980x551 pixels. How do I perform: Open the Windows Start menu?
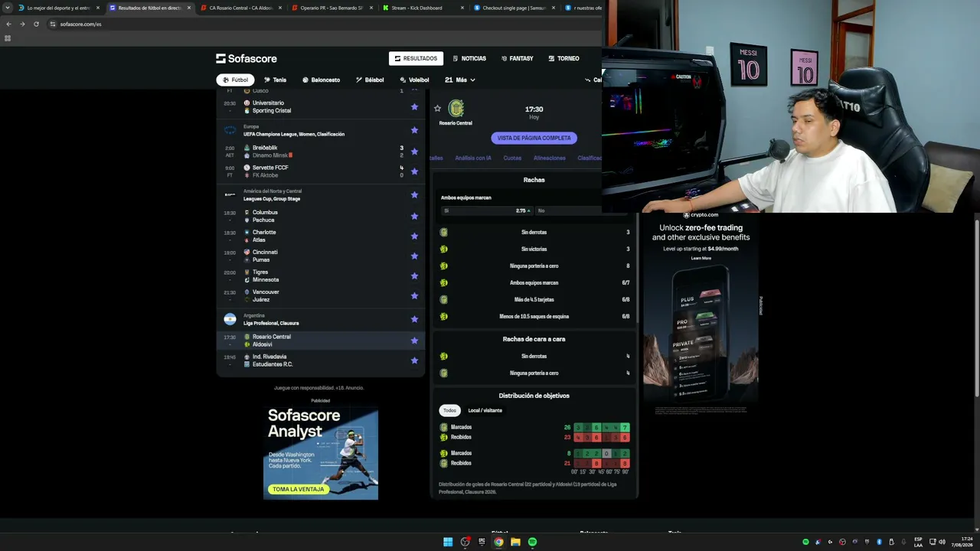click(448, 542)
